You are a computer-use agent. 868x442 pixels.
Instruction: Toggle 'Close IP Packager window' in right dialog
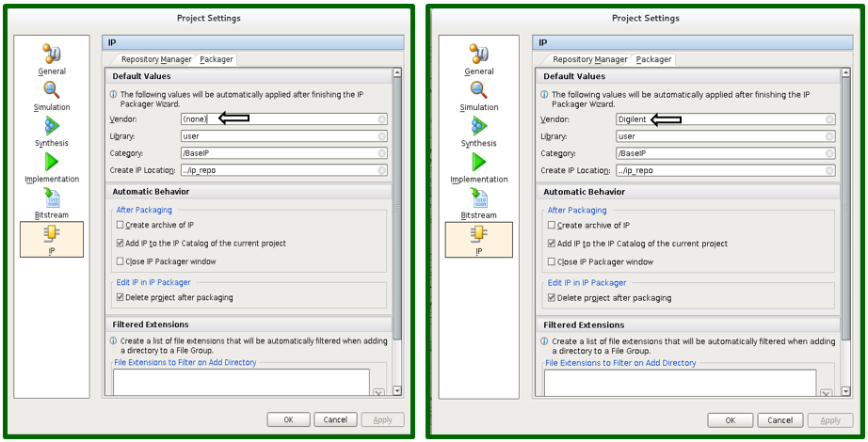coord(552,262)
